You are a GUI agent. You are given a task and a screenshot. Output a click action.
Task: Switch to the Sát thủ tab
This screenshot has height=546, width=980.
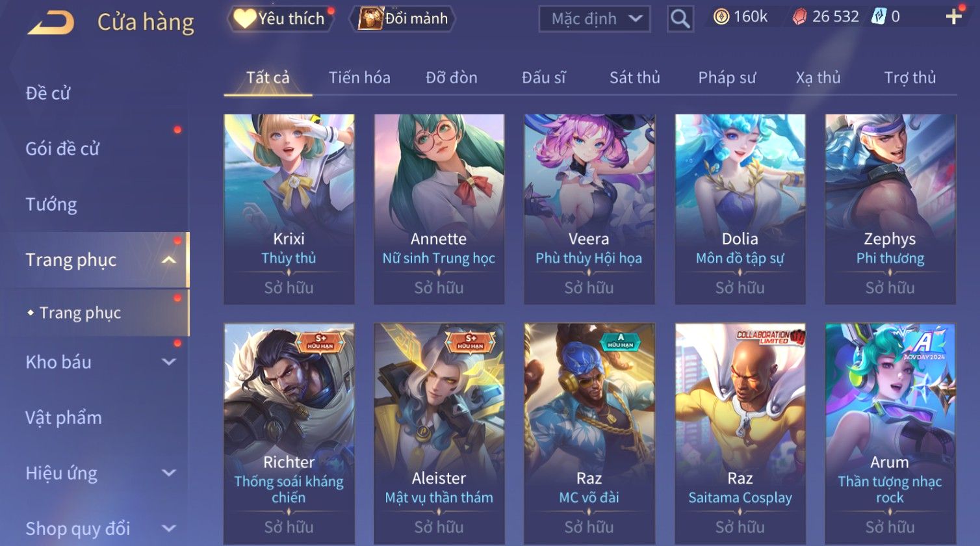(x=634, y=78)
